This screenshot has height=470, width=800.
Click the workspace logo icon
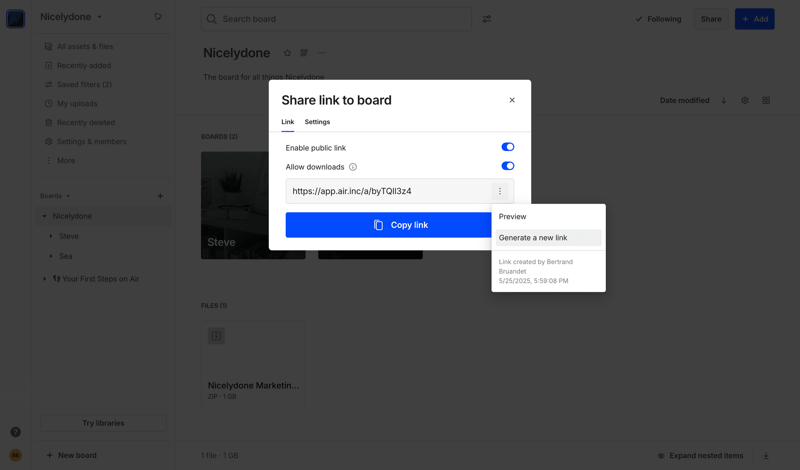[15, 19]
